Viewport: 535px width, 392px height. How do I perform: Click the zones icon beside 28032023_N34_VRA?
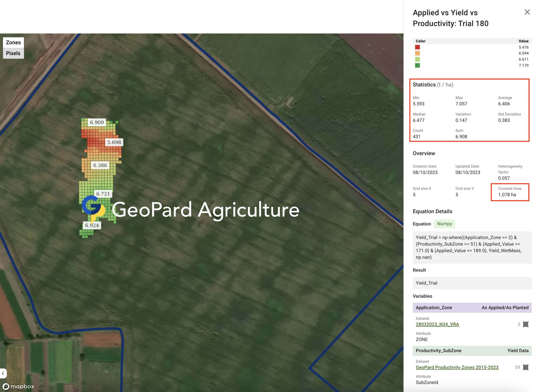pyautogui.click(x=525, y=324)
